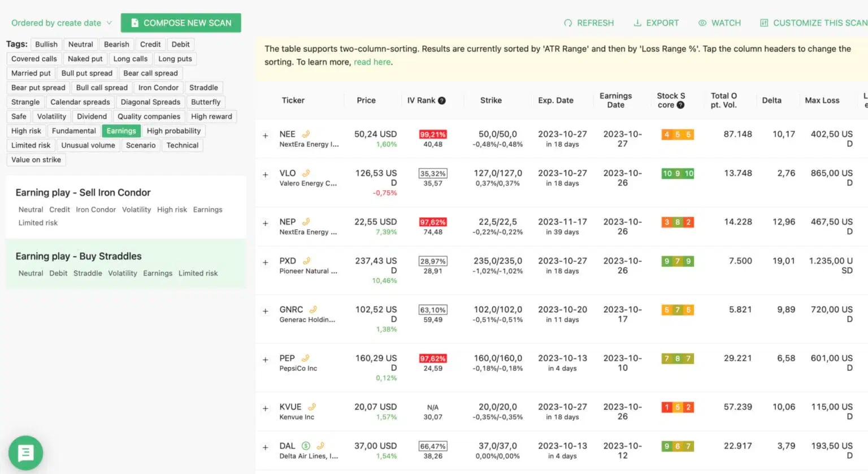Viewport: 868px width, 474px height.
Task: Click the Refresh button
Action: pyautogui.click(x=588, y=23)
